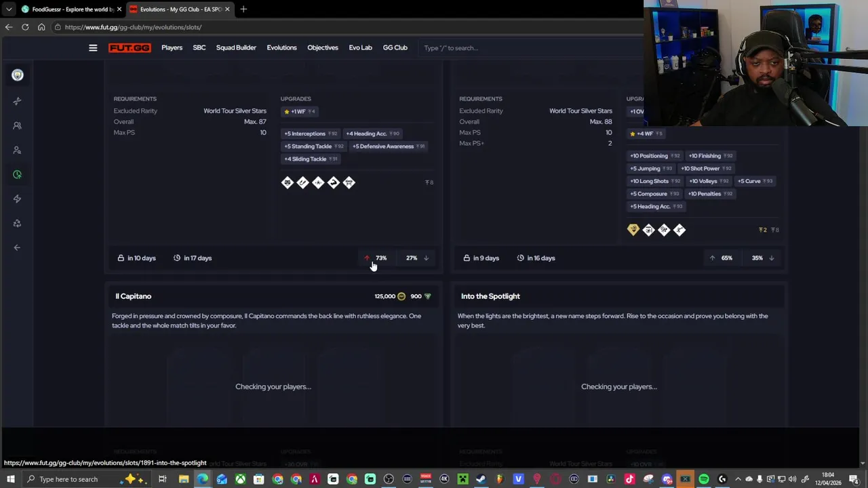The height and width of the screenshot is (488, 868).
Task: Open the Players nav item
Action: point(172,47)
